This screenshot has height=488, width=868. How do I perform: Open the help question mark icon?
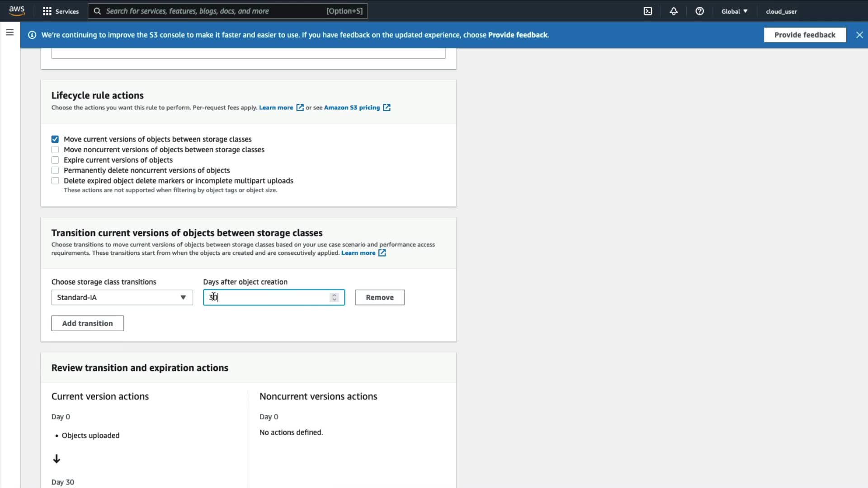click(x=699, y=11)
